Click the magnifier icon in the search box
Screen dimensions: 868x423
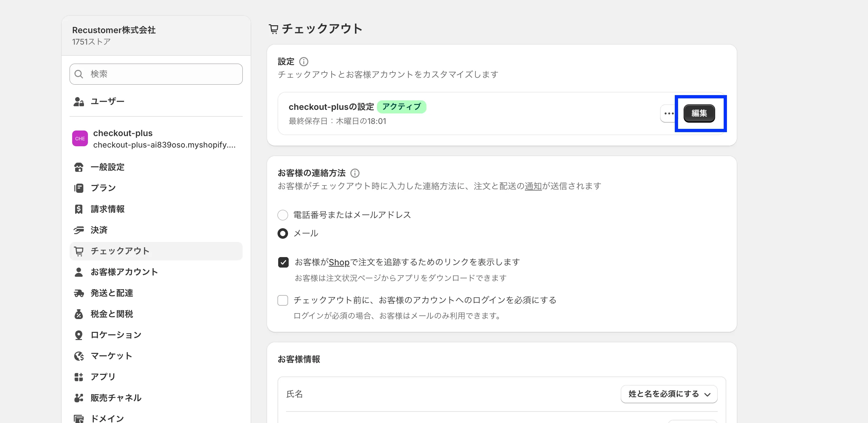(79, 74)
